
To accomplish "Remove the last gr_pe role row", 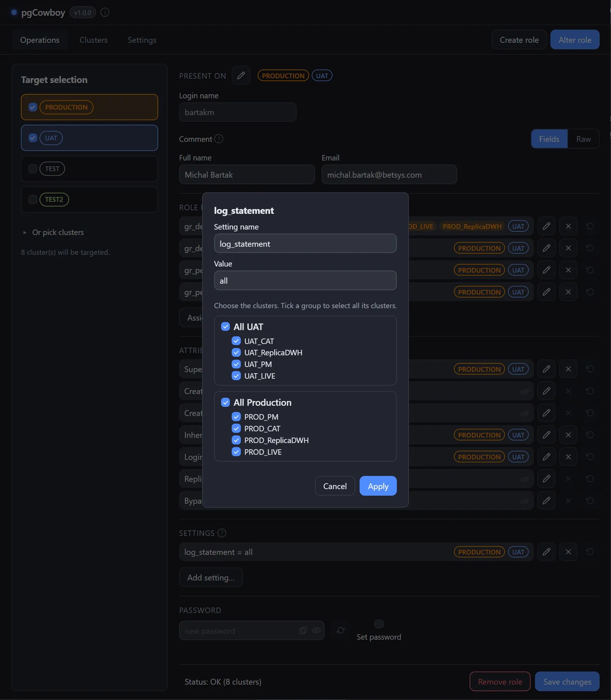I will tap(568, 292).
